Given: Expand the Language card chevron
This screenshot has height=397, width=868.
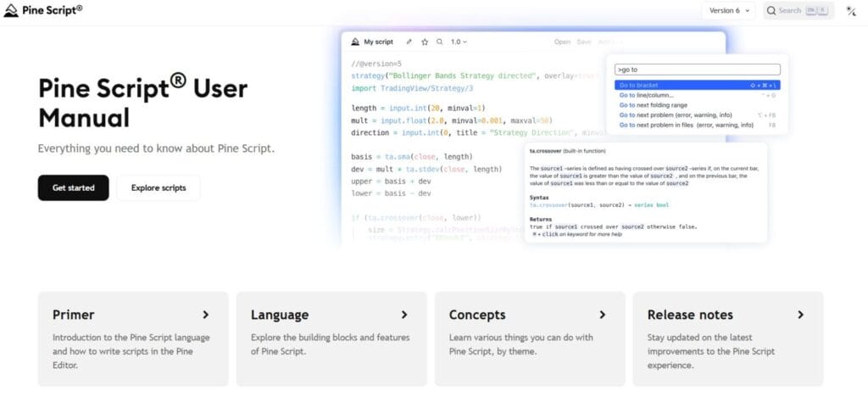Looking at the screenshot, I should tap(403, 315).
